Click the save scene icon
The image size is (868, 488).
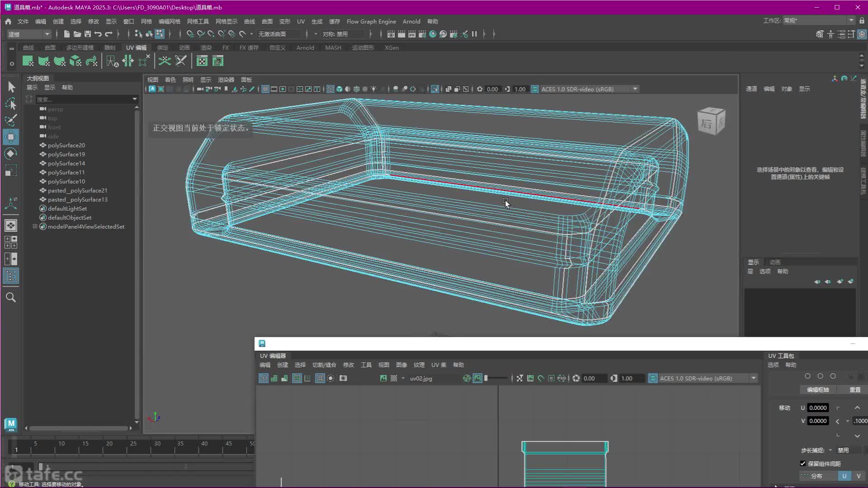point(88,34)
